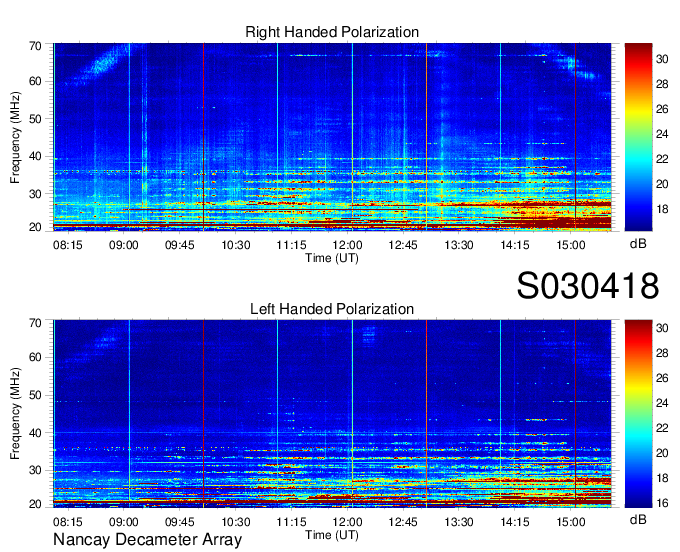The width and height of the screenshot is (680, 552).
Task: Click the 22 dB tick on lower color bar
Action: click(662, 428)
